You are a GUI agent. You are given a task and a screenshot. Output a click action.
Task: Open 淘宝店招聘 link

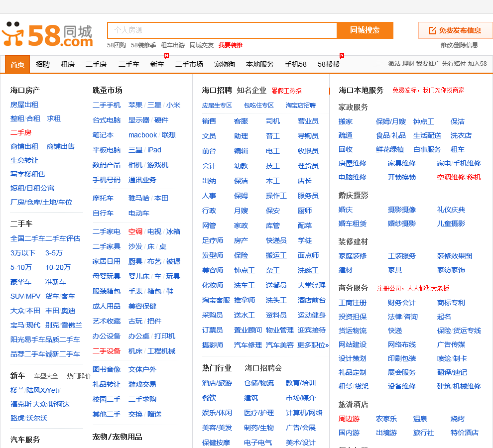pyautogui.click(x=301, y=106)
